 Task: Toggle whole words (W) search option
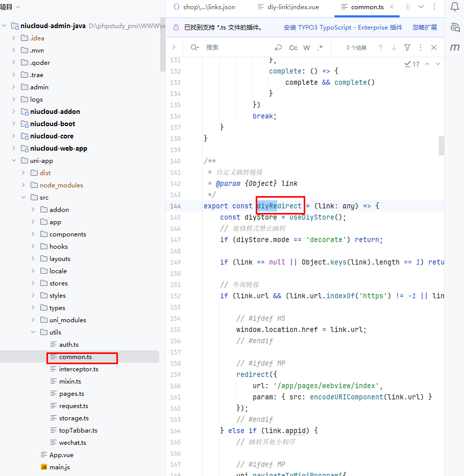[x=307, y=47]
